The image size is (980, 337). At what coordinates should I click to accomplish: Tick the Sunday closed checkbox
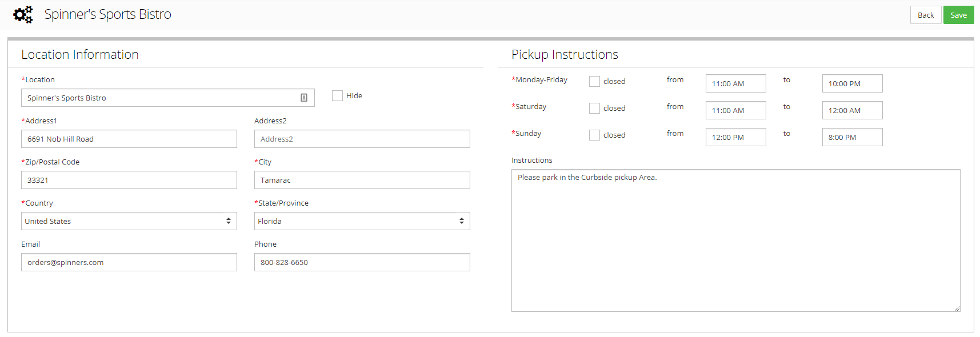(595, 135)
